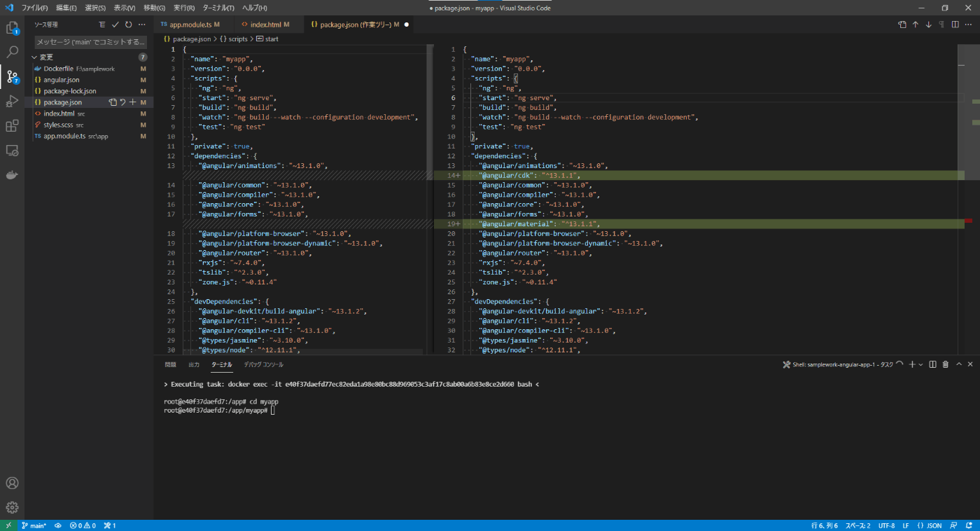Click the commit checkmark icon
This screenshot has height=531, width=980.
pos(115,25)
